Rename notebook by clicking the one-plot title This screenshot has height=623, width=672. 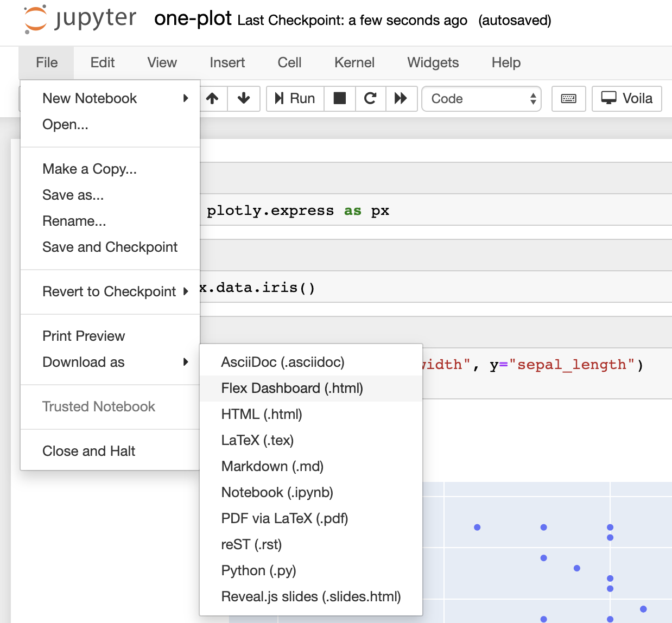coord(192,18)
